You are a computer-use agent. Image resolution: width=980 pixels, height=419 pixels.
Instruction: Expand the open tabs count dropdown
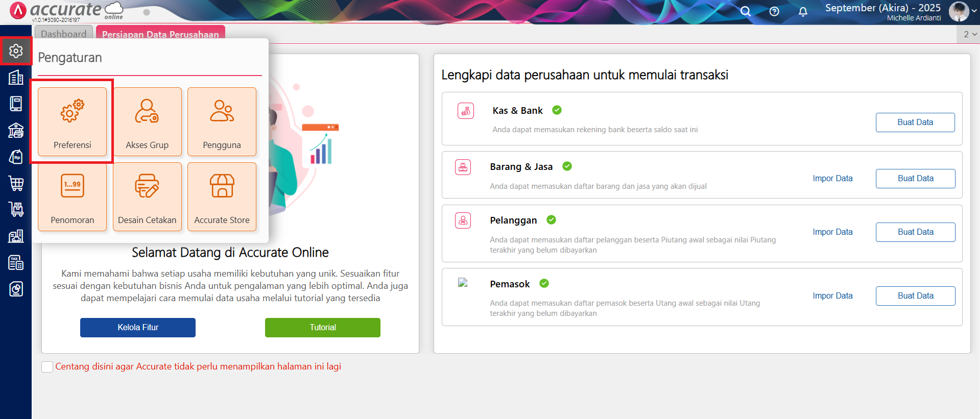(970, 34)
